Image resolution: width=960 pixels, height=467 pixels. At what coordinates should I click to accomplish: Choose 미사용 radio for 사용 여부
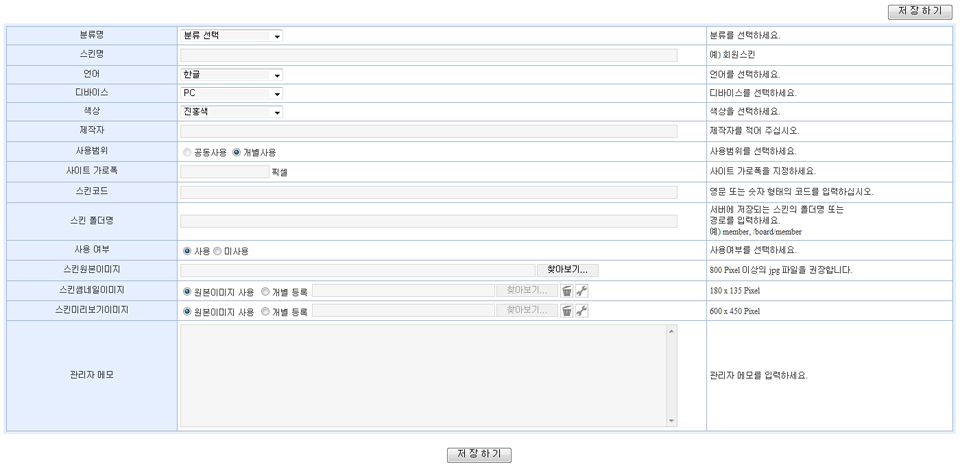click(x=217, y=251)
